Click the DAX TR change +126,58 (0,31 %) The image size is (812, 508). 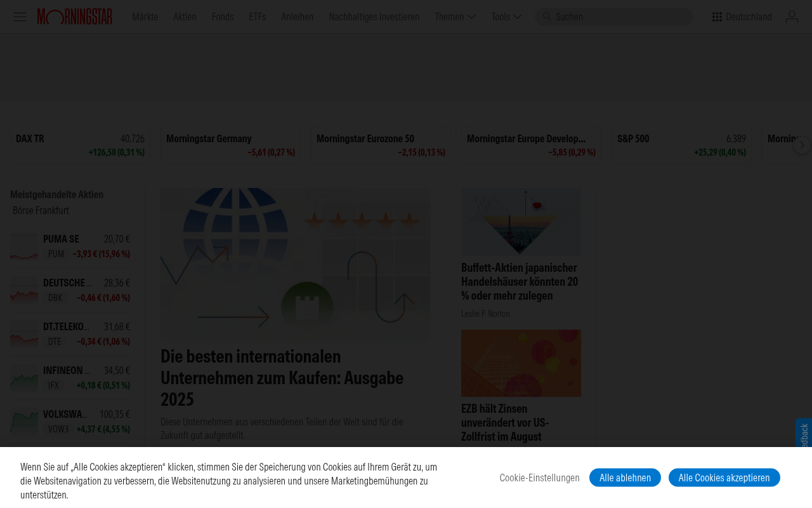pos(117,152)
